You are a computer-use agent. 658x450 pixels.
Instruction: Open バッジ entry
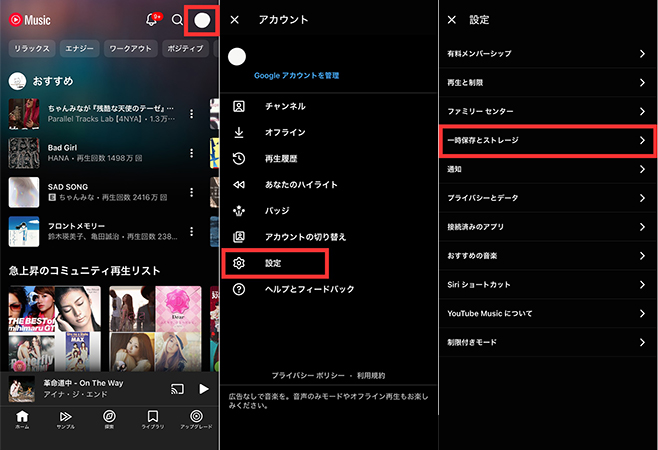tap(329, 211)
